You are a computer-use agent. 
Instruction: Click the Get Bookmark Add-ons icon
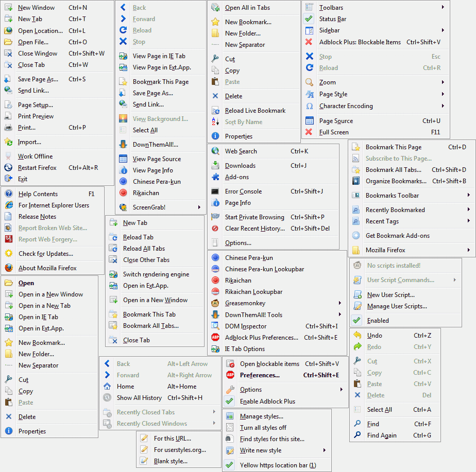(356, 235)
